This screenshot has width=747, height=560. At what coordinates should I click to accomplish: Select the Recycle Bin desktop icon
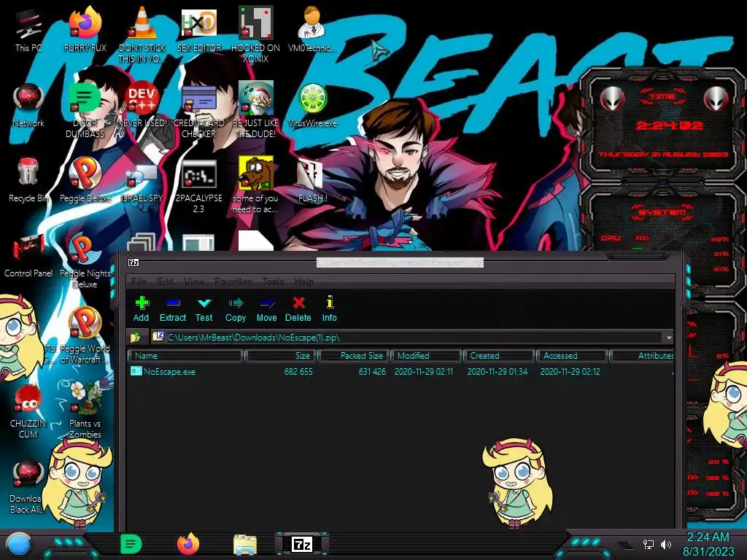[x=28, y=181]
